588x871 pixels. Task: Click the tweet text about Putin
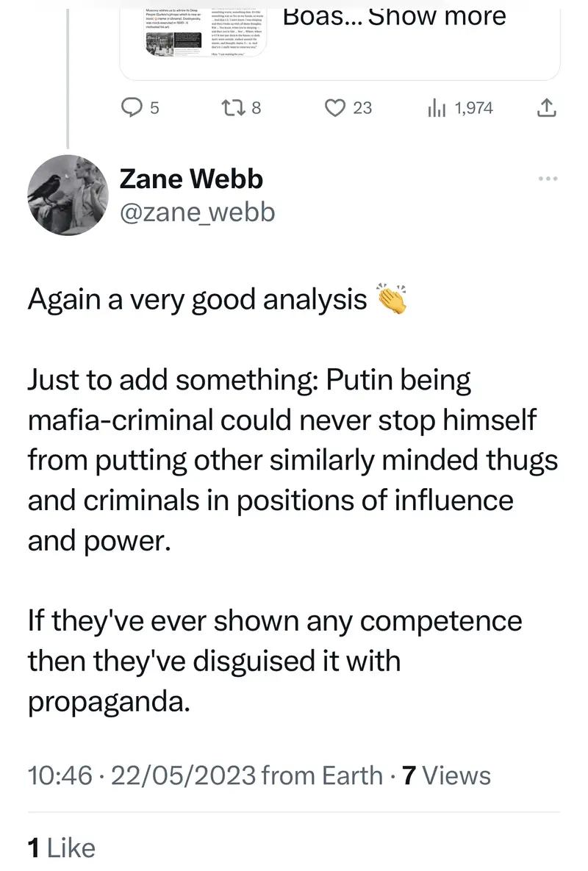tap(287, 459)
